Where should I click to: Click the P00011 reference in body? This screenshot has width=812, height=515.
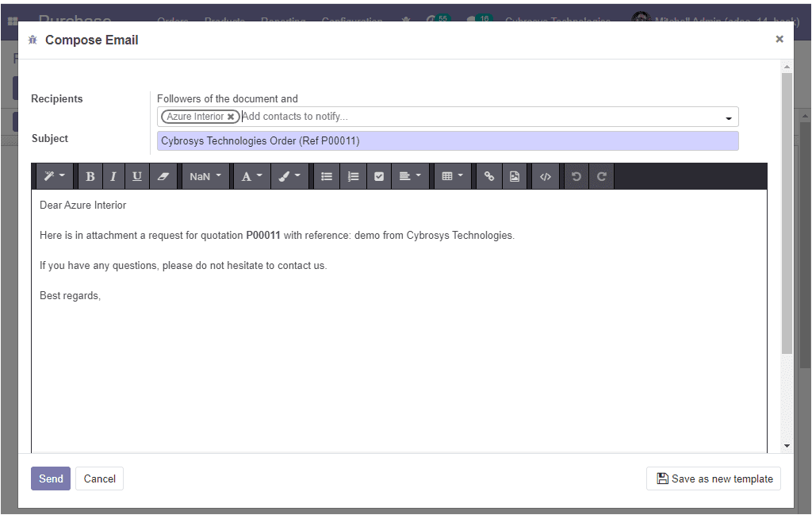coord(263,235)
